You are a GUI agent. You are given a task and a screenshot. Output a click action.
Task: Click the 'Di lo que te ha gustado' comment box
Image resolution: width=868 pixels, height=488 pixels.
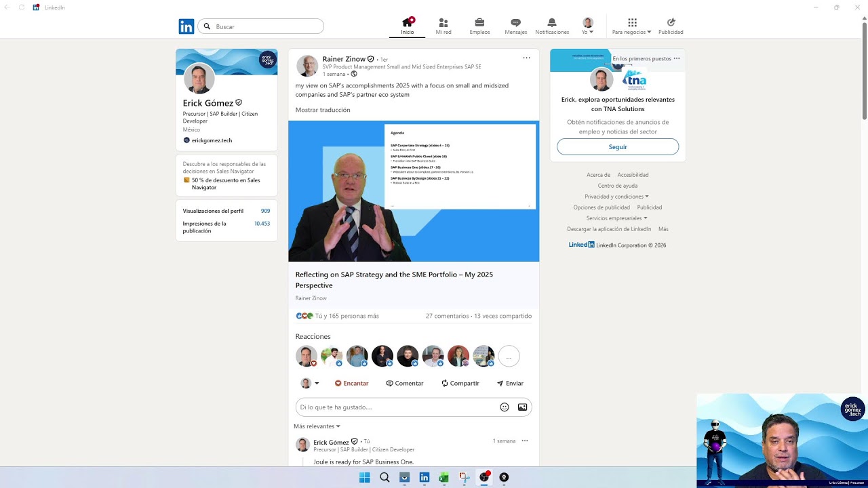(x=397, y=407)
